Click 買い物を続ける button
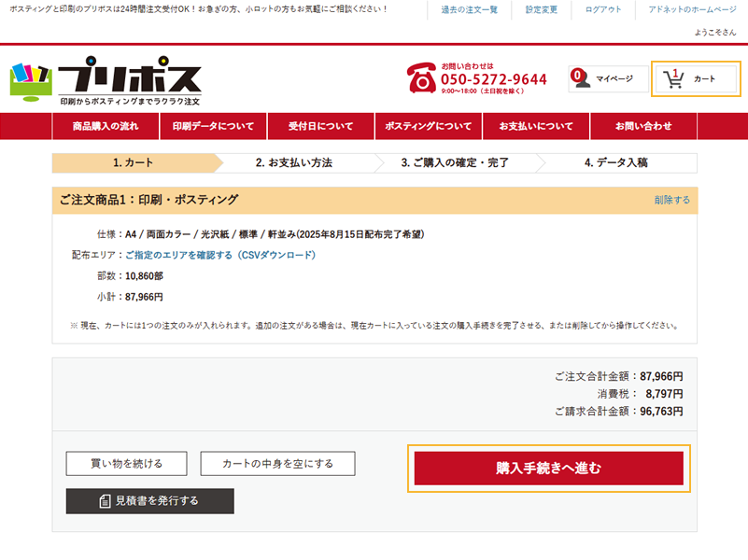748x560 pixels. tap(126, 463)
